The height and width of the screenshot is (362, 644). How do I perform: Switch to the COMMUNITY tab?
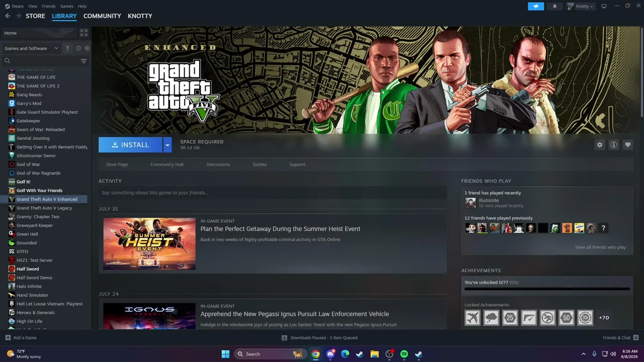coord(102,16)
